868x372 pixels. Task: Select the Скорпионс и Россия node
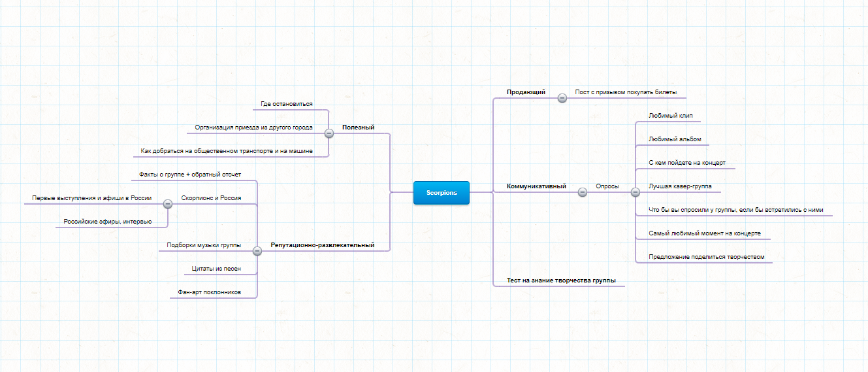[211, 197]
